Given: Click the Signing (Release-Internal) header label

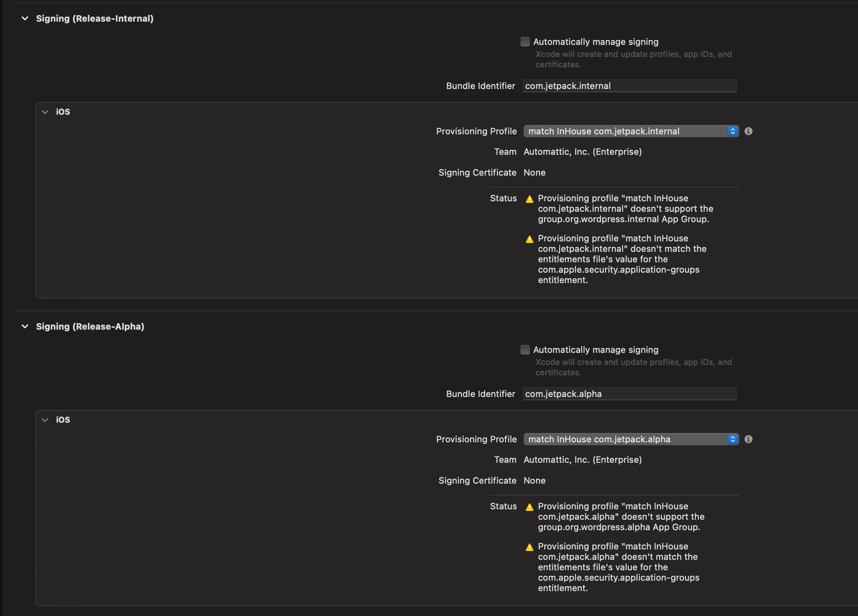Looking at the screenshot, I should pos(95,18).
